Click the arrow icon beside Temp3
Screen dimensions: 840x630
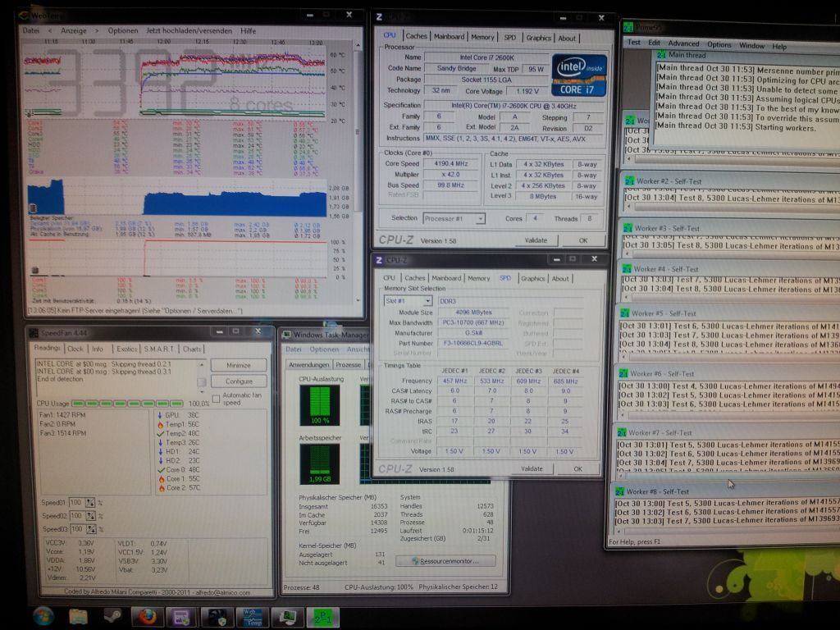(x=160, y=442)
